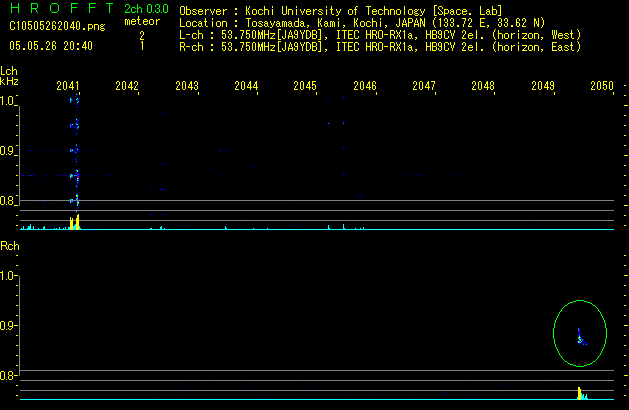Click the date stamp 05.05.26 20:40
629x410 pixels.
(x=51, y=46)
